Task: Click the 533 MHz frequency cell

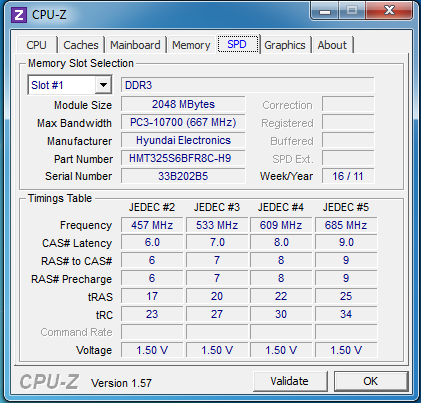Action: click(x=217, y=225)
